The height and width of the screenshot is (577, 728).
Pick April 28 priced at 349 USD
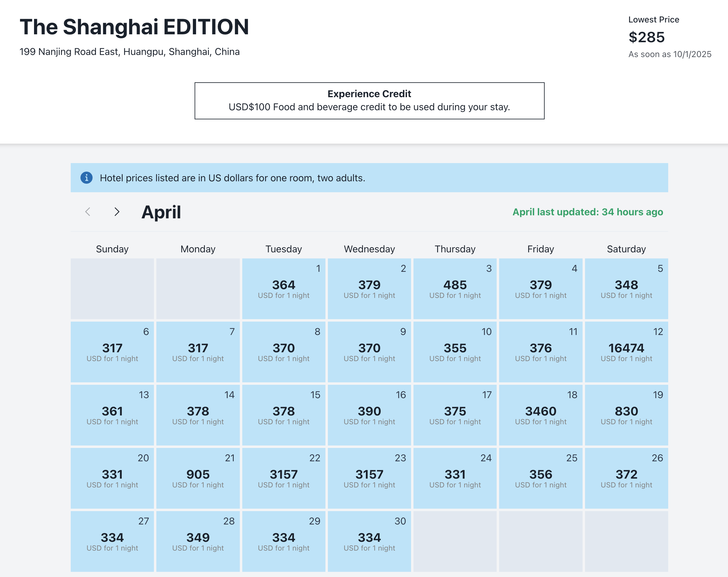click(x=198, y=541)
